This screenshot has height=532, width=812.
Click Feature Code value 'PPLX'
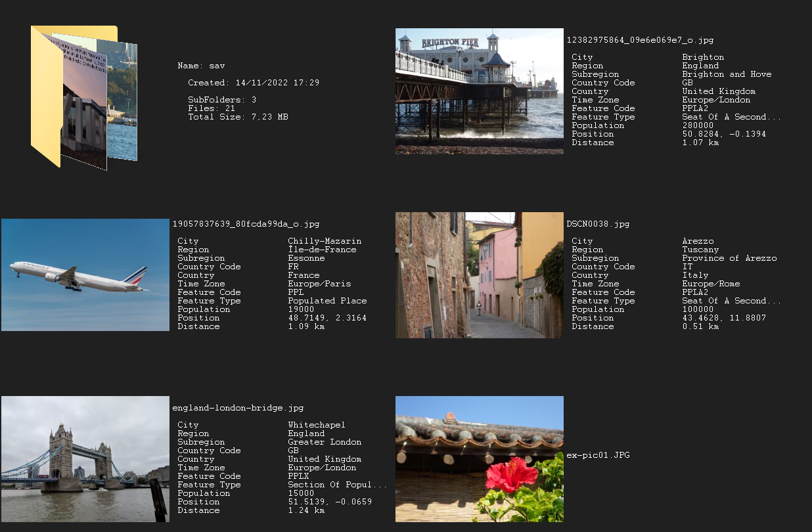click(x=298, y=476)
